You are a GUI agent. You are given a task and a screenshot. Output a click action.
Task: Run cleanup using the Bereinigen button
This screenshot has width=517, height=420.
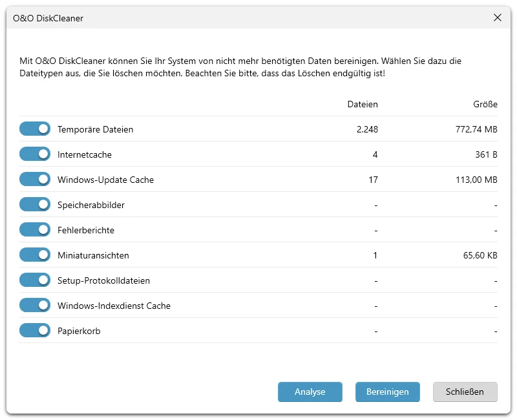[x=387, y=392]
